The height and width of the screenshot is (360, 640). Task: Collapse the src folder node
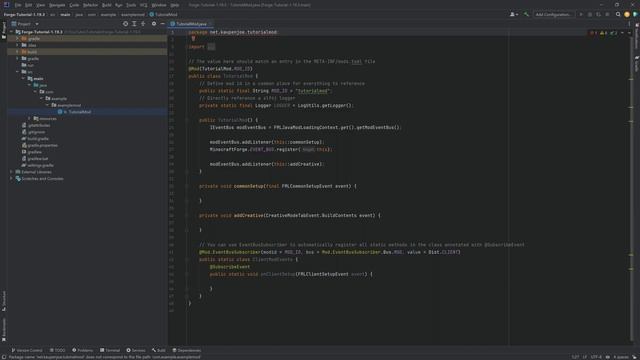(17, 72)
